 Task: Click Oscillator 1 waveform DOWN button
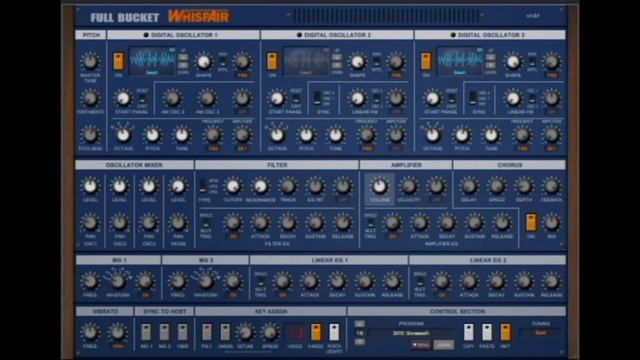183,65
